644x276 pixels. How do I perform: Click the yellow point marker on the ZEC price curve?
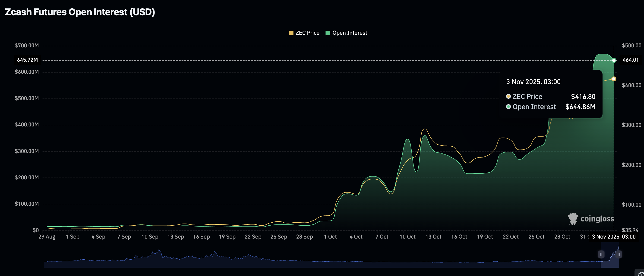[614, 79]
